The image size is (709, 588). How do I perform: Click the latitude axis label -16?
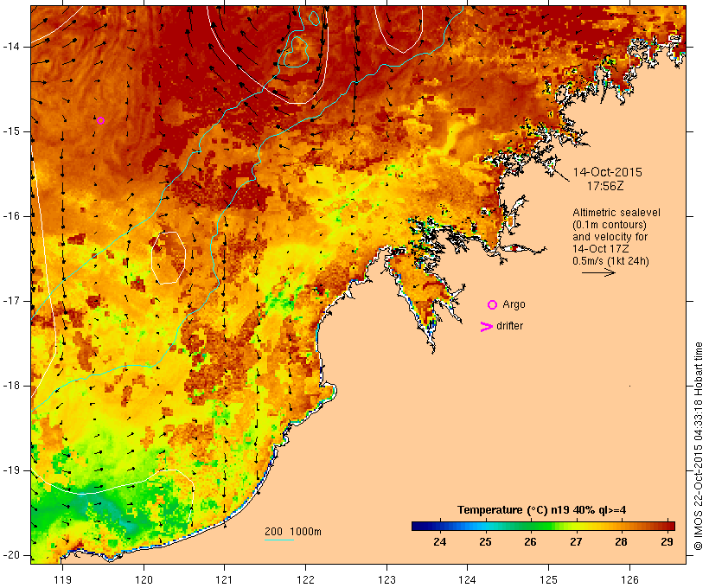(x=10, y=216)
